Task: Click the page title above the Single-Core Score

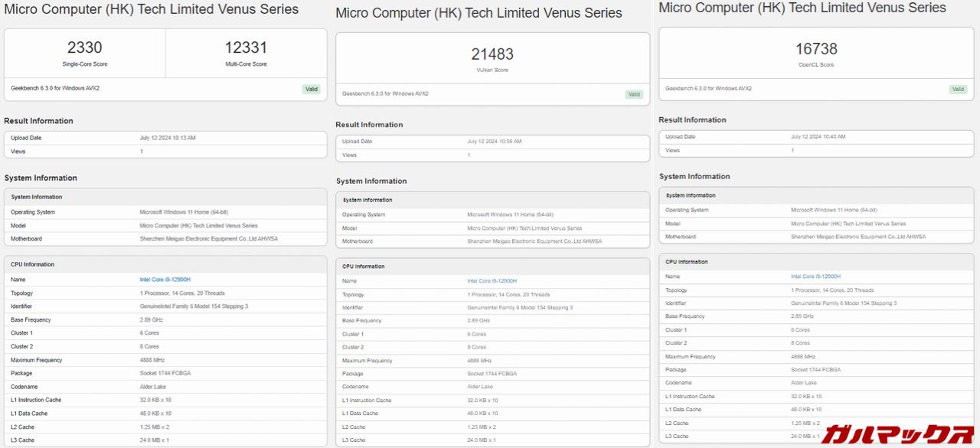Action: 152,10
